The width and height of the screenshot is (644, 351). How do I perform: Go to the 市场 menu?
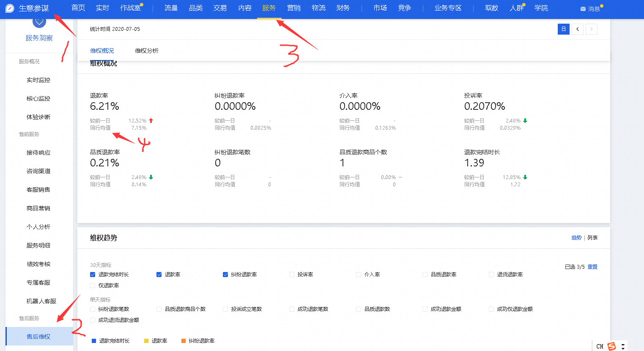380,8
